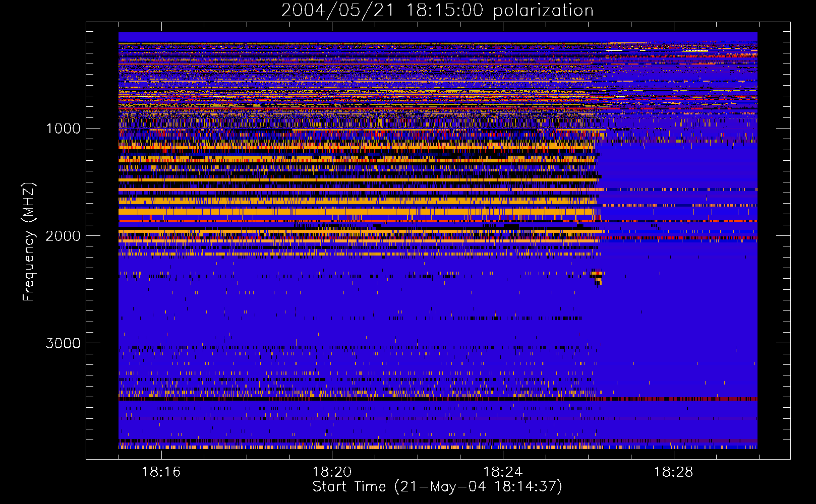The width and height of the screenshot is (816, 504).
Task: Click the plot title '2004/05/21 18:15:00 polarization'
Action: tap(437, 10)
